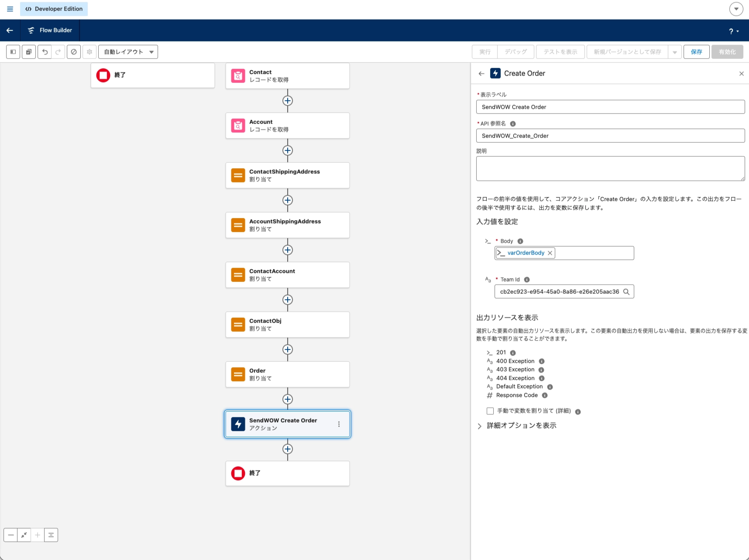Click 新規バージョンとして保存 button
749x560 pixels.
coord(627,52)
